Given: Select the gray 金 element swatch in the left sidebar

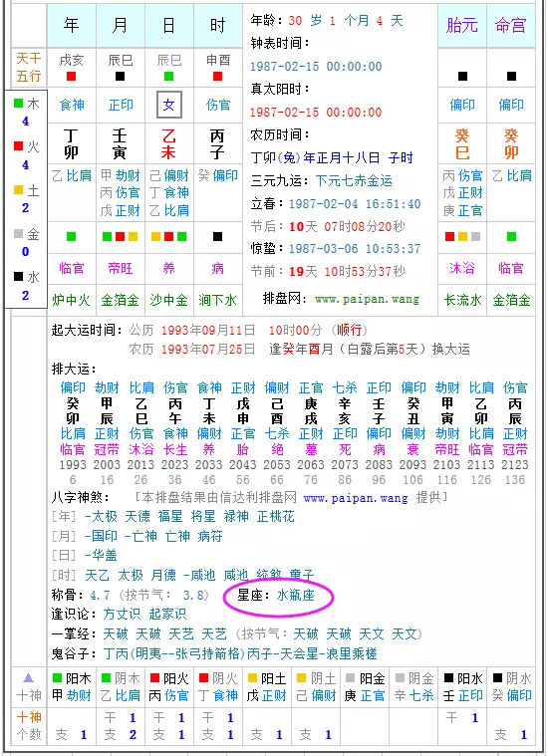Looking at the screenshot, I should [19, 234].
